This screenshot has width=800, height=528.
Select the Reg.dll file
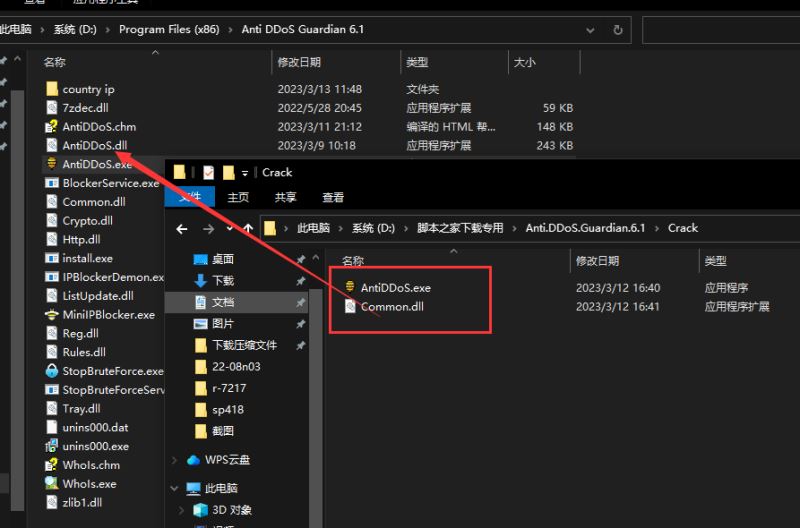tap(80, 333)
